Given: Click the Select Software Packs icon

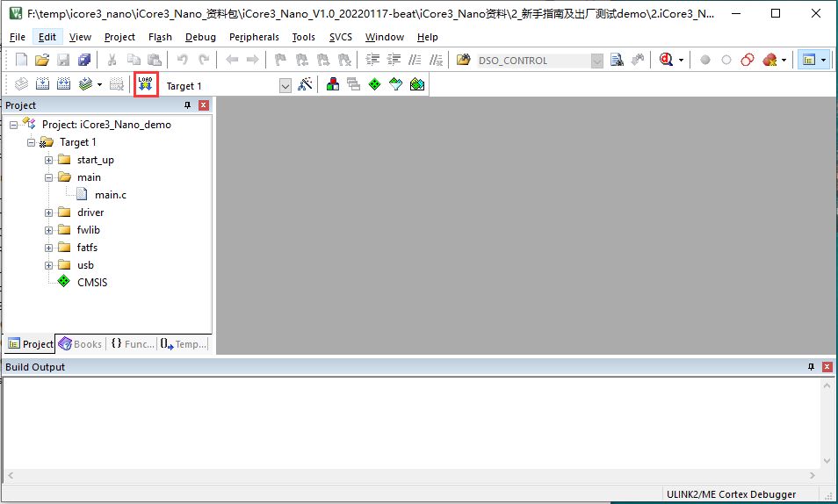Looking at the screenshot, I should 396,85.
